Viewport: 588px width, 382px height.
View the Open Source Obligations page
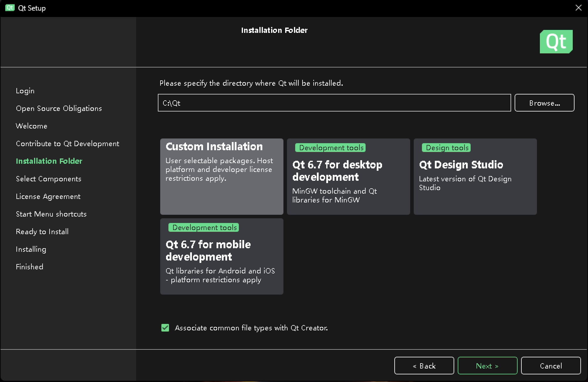[59, 108]
